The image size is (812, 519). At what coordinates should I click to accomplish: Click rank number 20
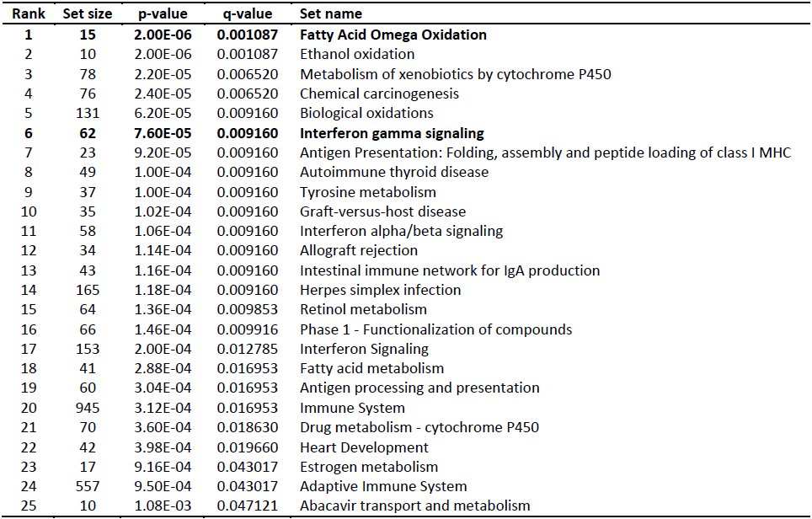(x=29, y=408)
